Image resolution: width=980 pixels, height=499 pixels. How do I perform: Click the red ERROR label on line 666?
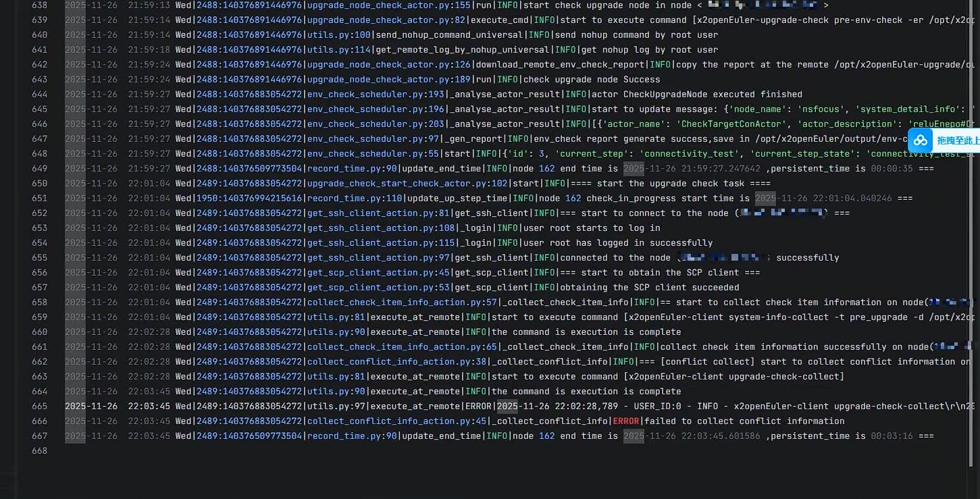click(625, 421)
